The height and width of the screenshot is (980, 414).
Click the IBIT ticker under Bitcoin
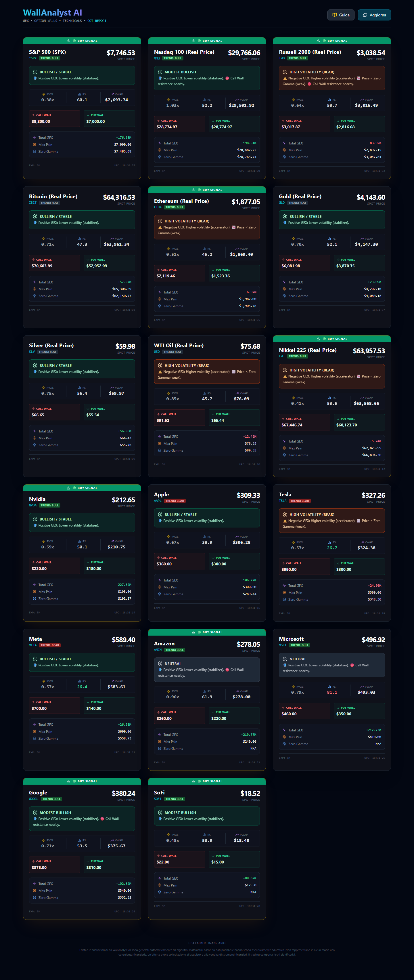[x=33, y=203]
